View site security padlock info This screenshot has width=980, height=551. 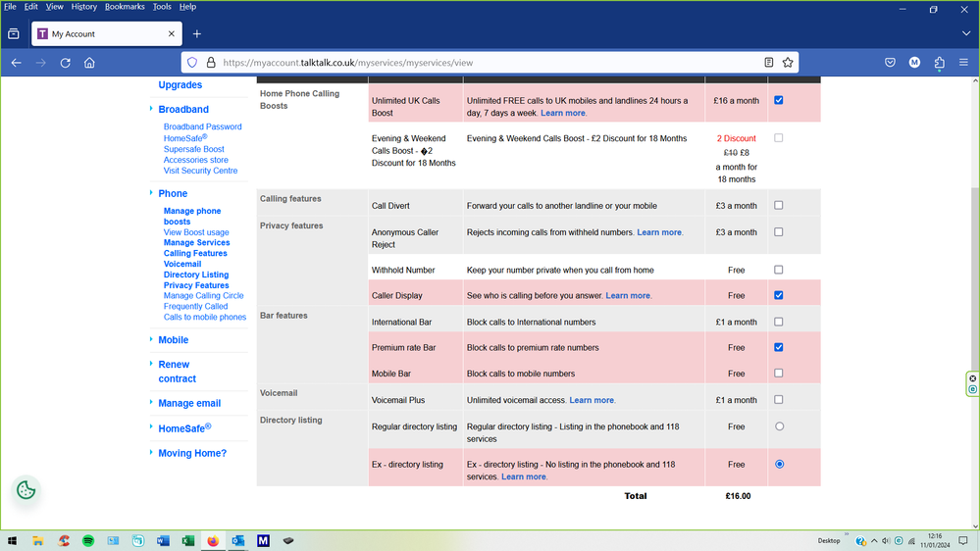click(x=211, y=63)
